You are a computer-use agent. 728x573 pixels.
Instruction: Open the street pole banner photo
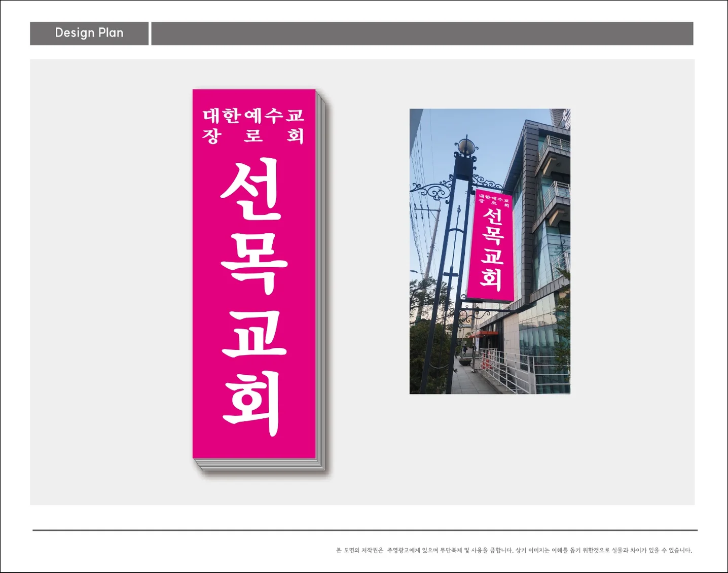coord(490,251)
